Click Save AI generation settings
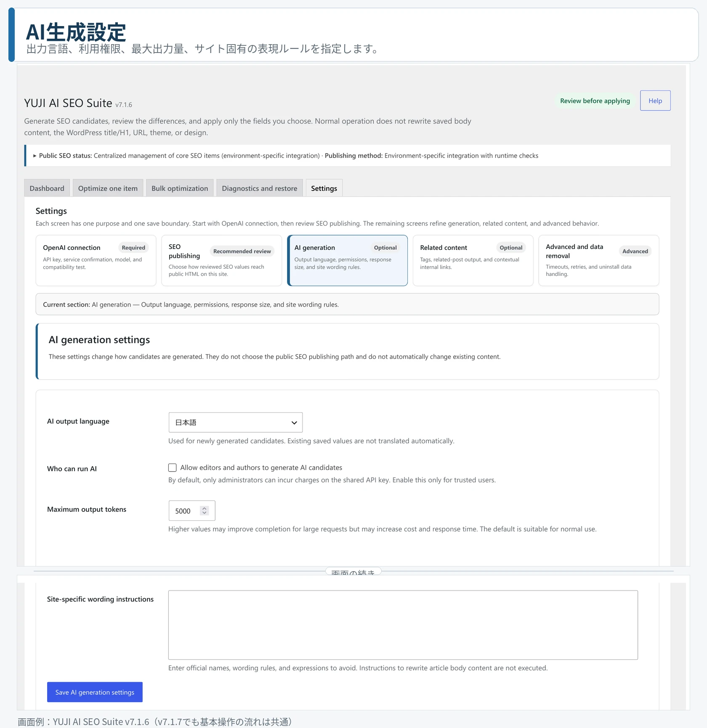The height and width of the screenshot is (728, 707). [x=95, y=692]
